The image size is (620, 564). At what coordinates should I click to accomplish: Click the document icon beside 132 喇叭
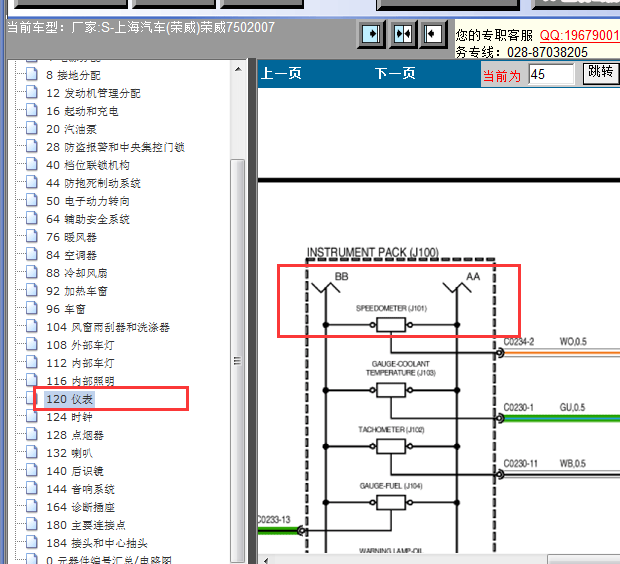(x=32, y=452)
